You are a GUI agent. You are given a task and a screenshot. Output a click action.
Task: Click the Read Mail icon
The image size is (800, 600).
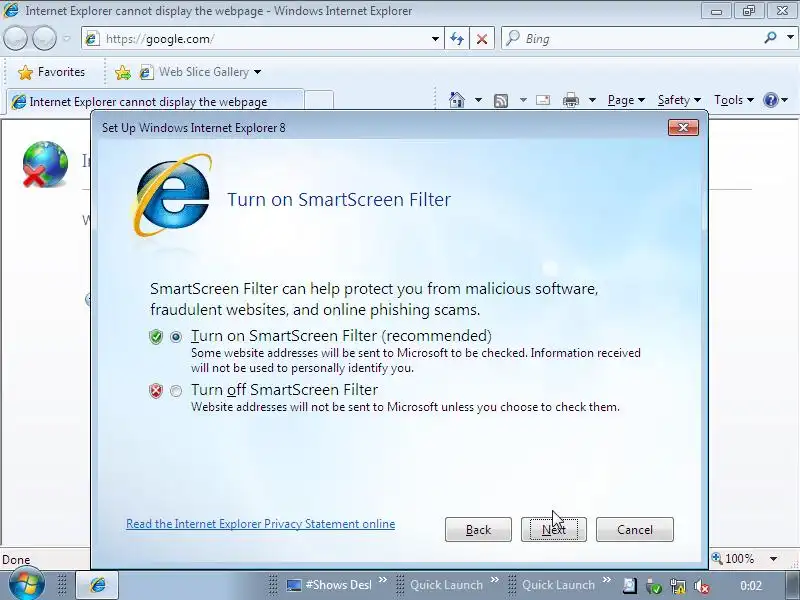point(543,100)
